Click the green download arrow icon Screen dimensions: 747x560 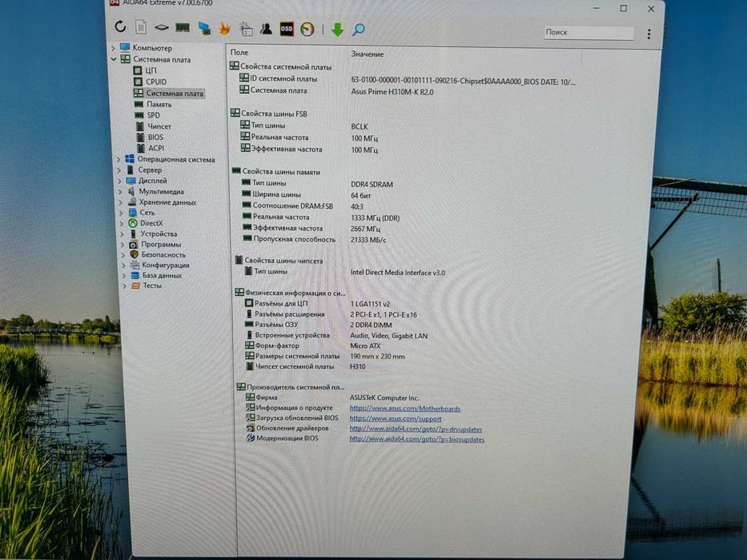click(337, 30)
